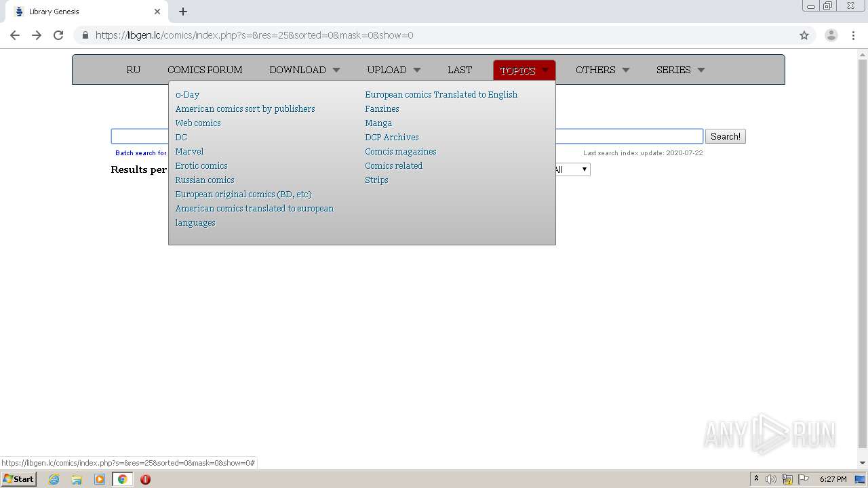The width and height of the screenshot is (868, 488).
Task: Open the Comics related topic
Action: (x=393, y=166)
